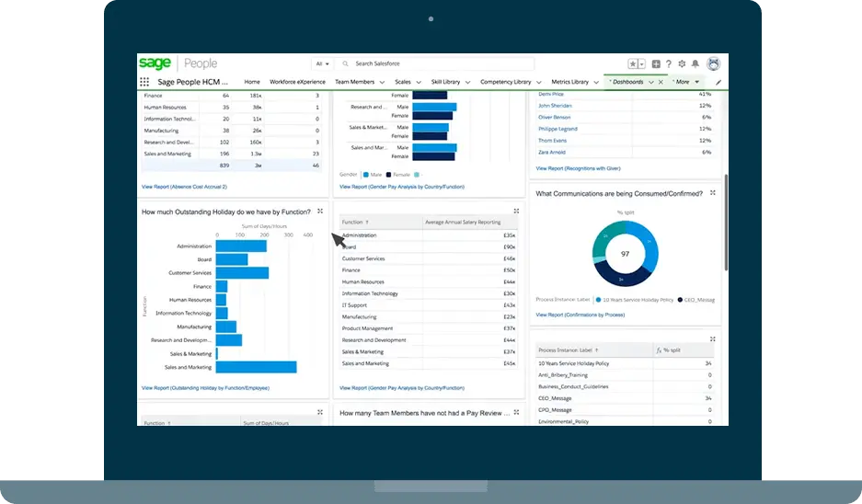
Task: Open Skill Library tab
Action: (x=445, y=82)
